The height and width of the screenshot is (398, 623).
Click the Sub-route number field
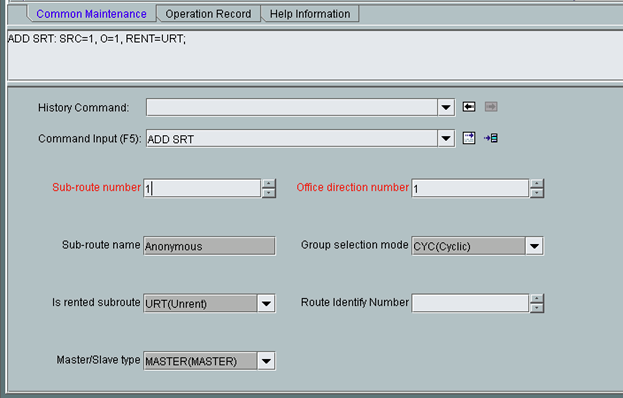pyautogui.click(x=202, y=188)
